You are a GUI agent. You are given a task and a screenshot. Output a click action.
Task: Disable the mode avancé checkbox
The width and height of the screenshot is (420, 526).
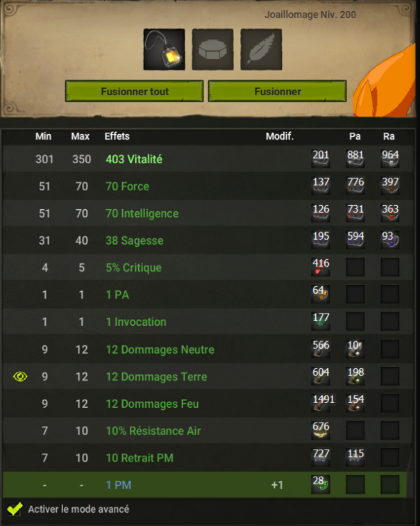[15, 509]
